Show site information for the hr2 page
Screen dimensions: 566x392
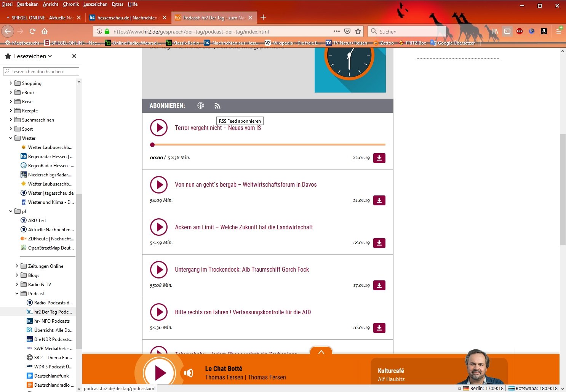(99, 31)
